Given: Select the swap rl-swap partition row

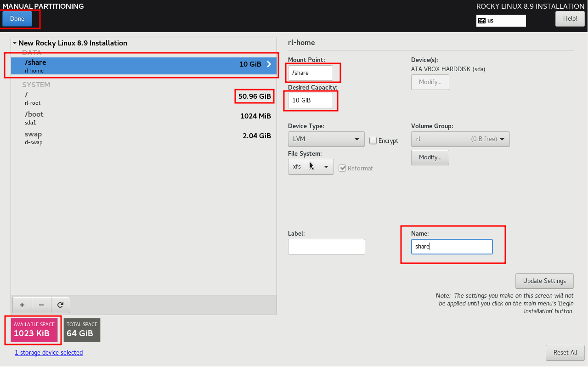Looking at the screenshot, I should (143, 138).
